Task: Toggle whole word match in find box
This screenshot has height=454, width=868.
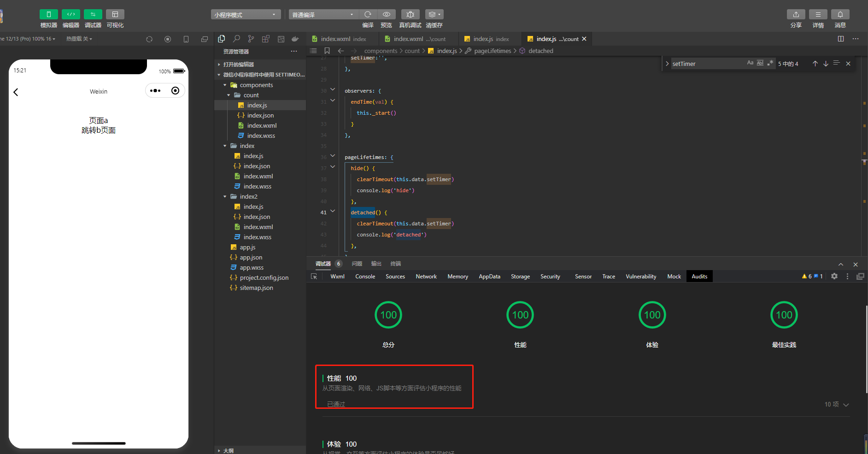Action: [760, 63]
